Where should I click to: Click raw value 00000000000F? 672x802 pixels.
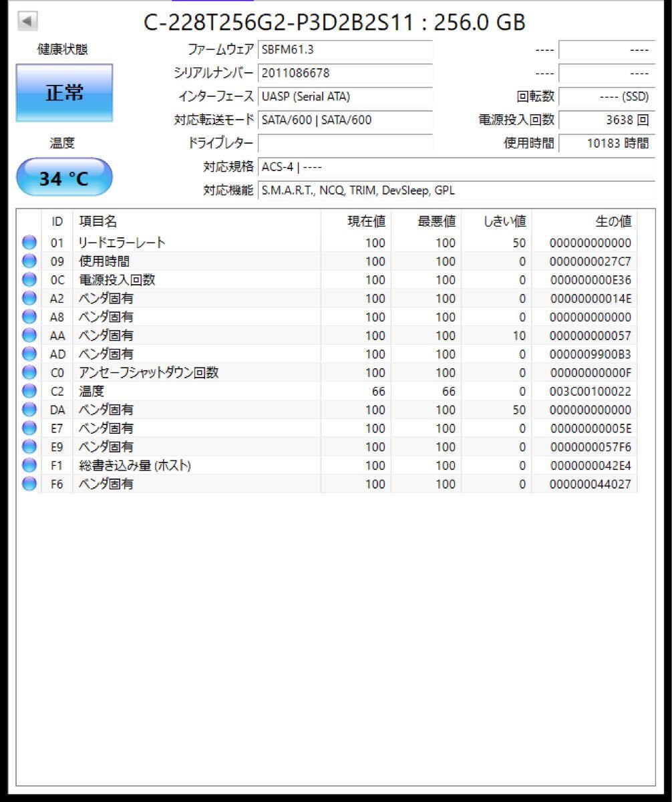[x=590, y=372]
